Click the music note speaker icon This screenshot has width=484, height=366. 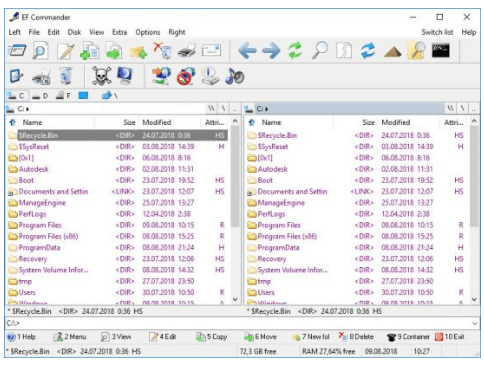235,76
